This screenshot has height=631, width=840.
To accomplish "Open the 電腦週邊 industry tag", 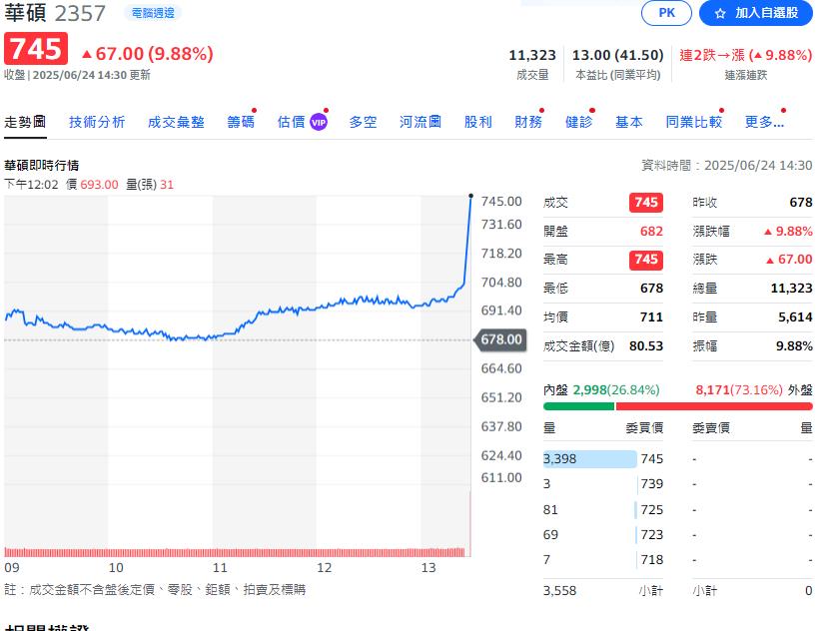I will [x=153, y=13].
